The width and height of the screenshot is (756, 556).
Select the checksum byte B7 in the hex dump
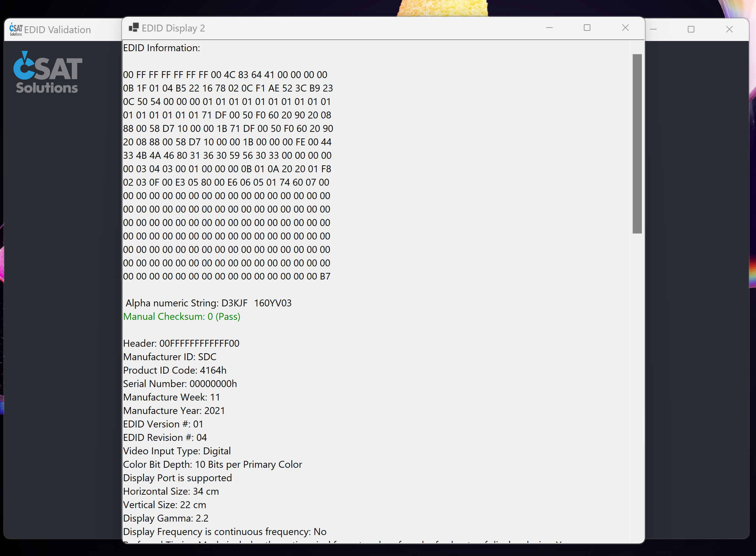(326, 276)
